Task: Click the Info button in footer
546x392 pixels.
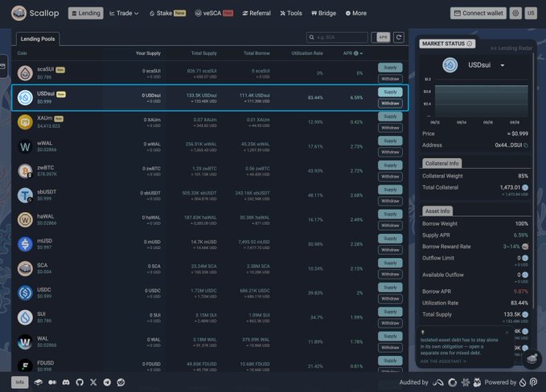Action: [x=20, y=382]
